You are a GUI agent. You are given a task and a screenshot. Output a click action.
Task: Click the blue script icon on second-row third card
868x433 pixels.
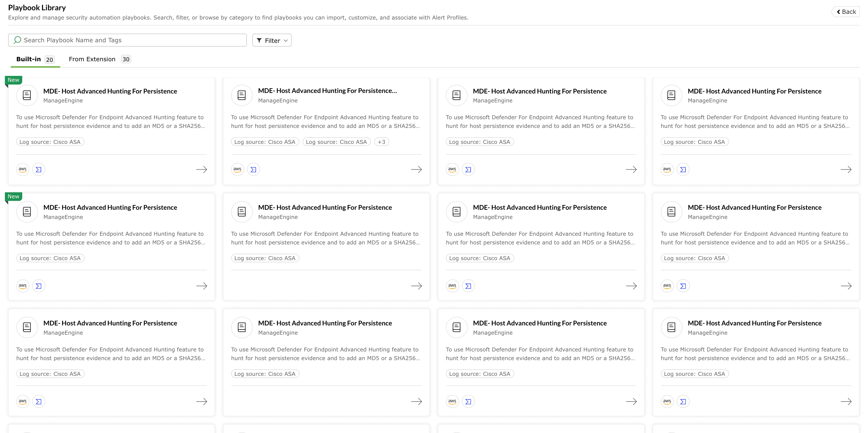(468, 286)
